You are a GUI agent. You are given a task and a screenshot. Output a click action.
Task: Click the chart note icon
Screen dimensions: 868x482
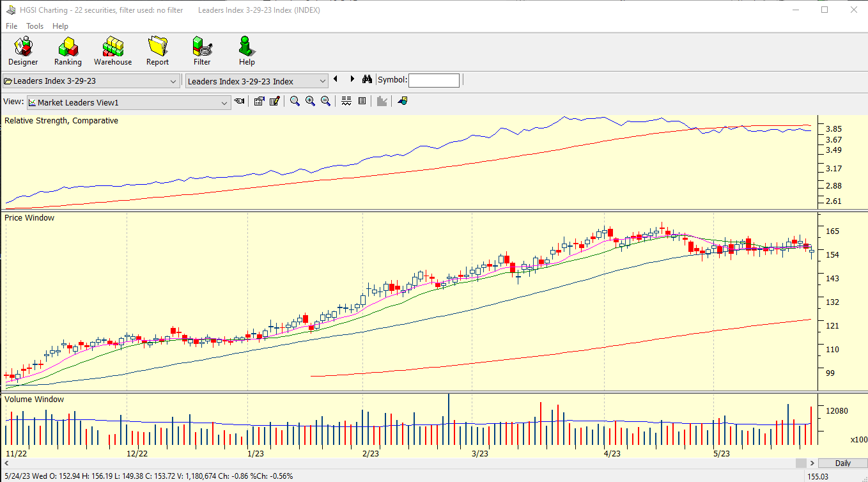point(402,101)
